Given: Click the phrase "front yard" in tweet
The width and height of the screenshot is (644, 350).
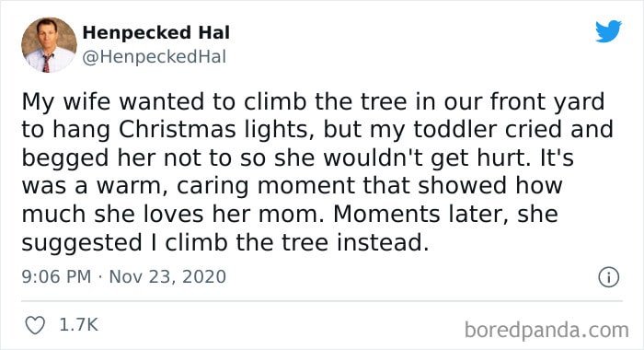Looking at the screenshot, I should (547, 102).
